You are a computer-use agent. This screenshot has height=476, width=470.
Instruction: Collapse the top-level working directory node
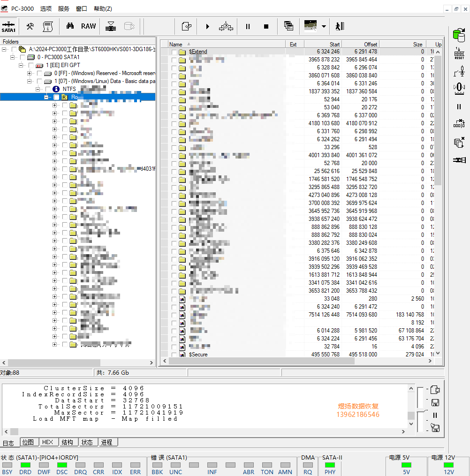pos(4,49)
